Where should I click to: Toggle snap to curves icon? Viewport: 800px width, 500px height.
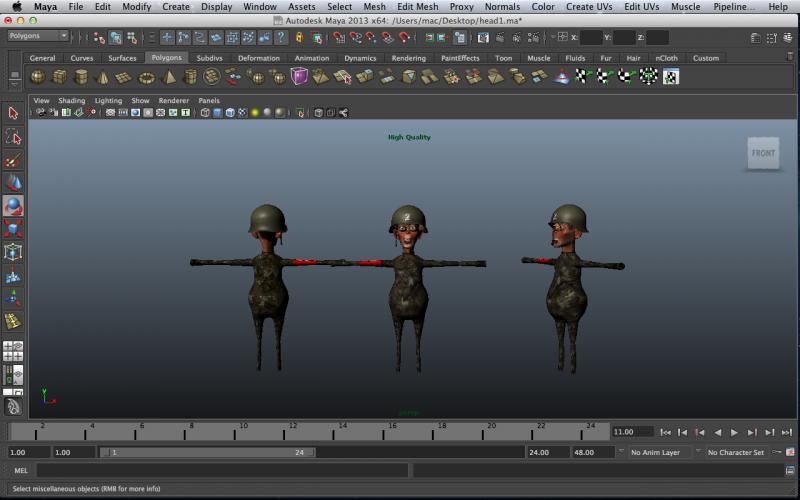(355, 37)
